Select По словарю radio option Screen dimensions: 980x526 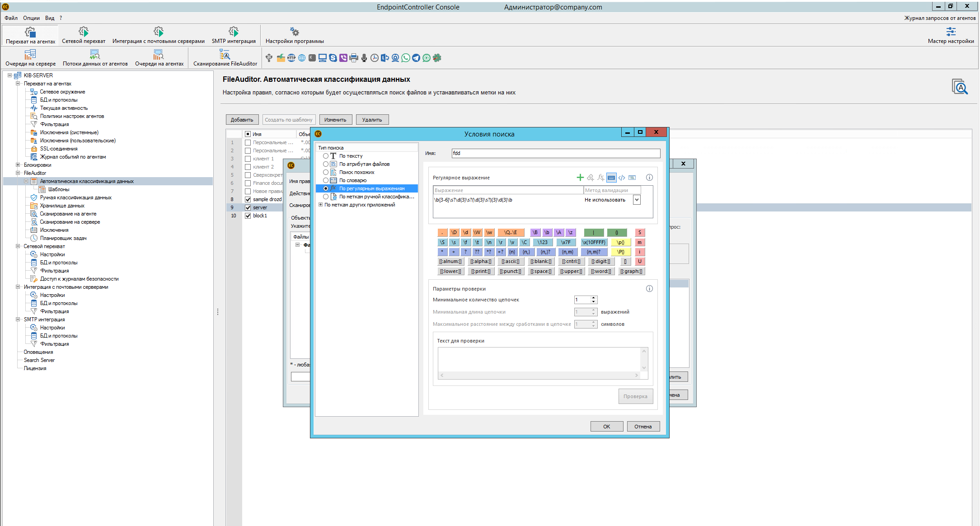[326, 180]
